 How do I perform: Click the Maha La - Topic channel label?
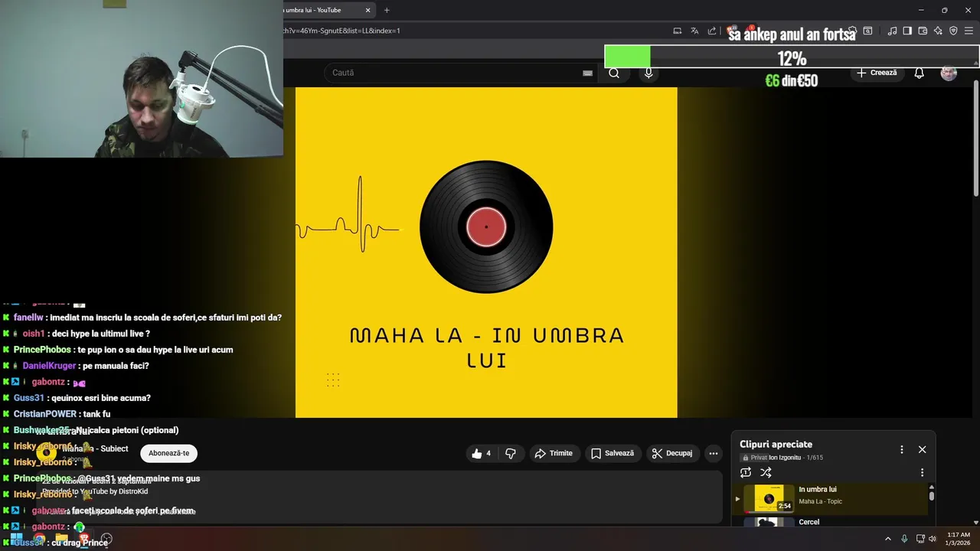820,502
